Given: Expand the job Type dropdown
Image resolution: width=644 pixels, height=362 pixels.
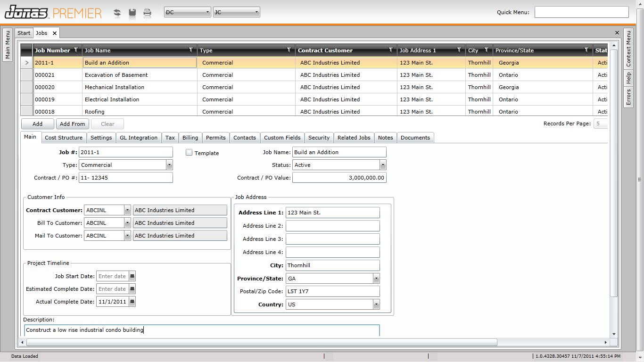Looking at the screenshot, I should [169, 165].
